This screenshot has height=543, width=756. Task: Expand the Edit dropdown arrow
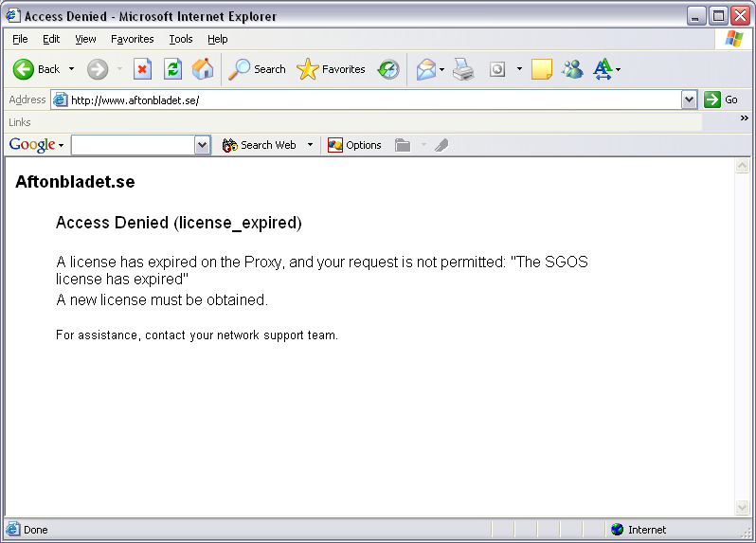[519, 69]
